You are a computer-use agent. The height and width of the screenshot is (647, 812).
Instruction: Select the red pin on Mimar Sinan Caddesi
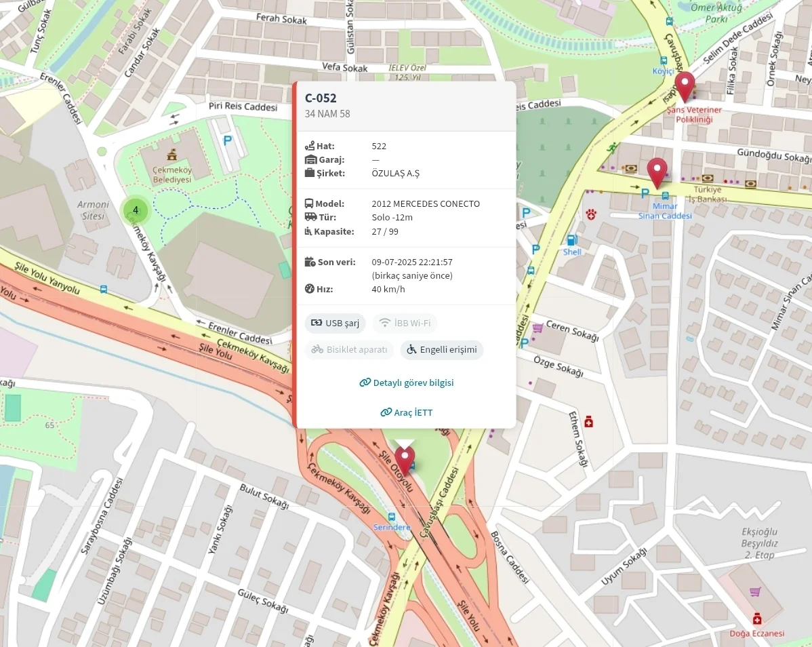coord(657,172)
